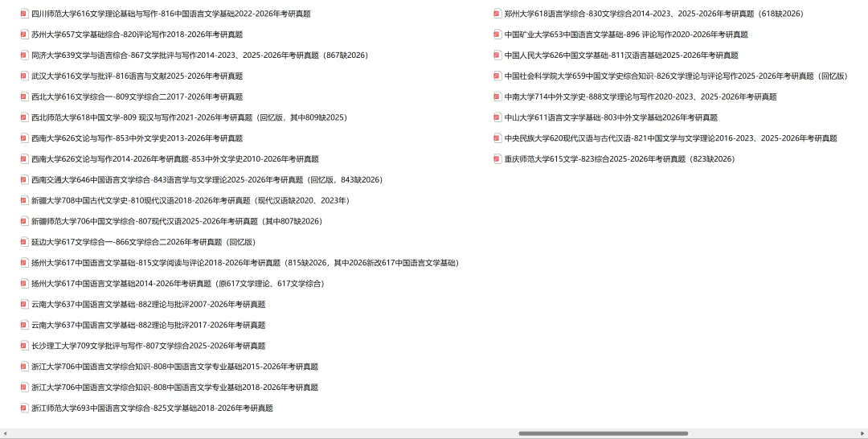The image size is (868, 439).
Task: Select file name 扬州大学617中国语言文学基础2014-2026年考研真题
Action: point(178,284)
